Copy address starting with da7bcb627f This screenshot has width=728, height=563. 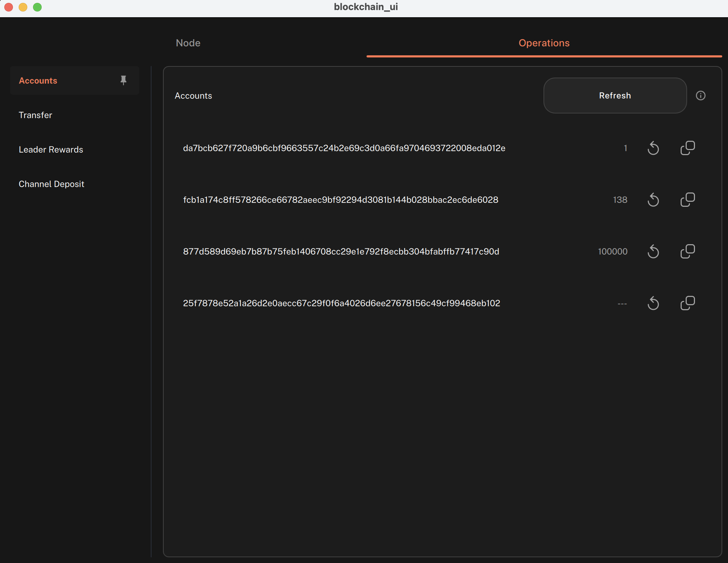687,148
